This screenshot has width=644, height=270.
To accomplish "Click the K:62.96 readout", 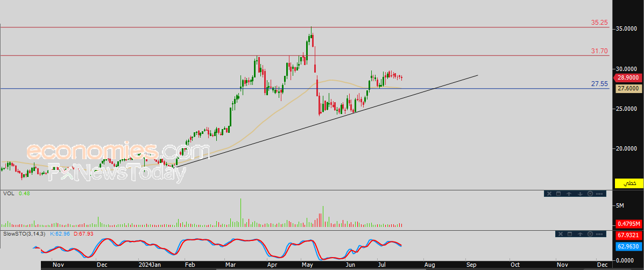I will 60,233.
